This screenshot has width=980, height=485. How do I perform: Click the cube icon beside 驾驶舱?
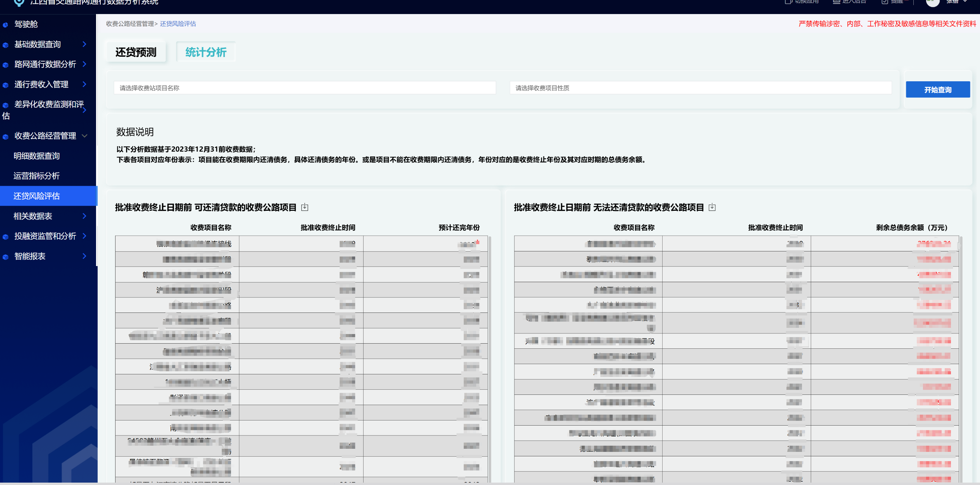(5, 25)
